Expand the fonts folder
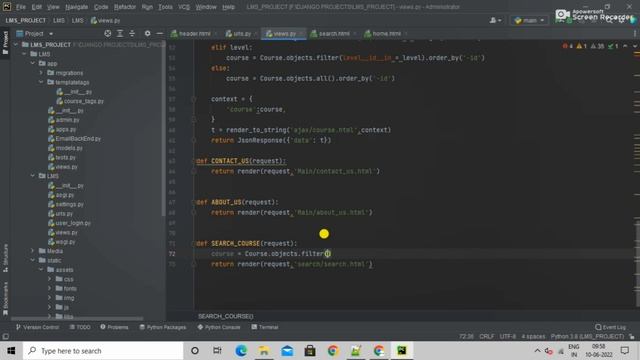This screenshot has width=640, height=360. click(50, 288)
